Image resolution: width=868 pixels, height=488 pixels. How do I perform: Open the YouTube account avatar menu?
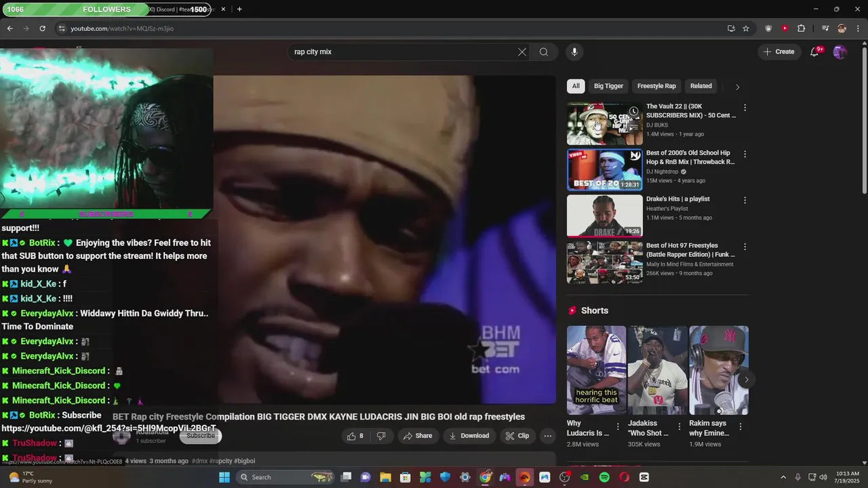pyautogui.click(x=840, y=52)
